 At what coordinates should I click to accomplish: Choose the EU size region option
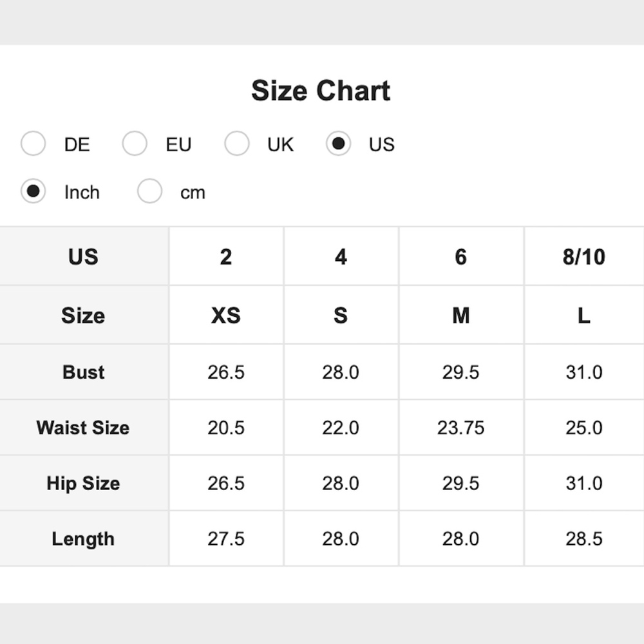click(x=135, y=144)
